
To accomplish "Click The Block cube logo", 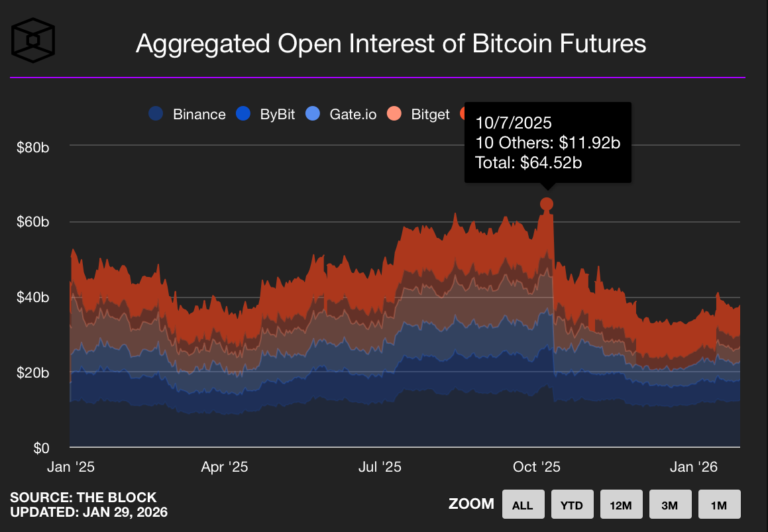I will (x=33, y=40).
